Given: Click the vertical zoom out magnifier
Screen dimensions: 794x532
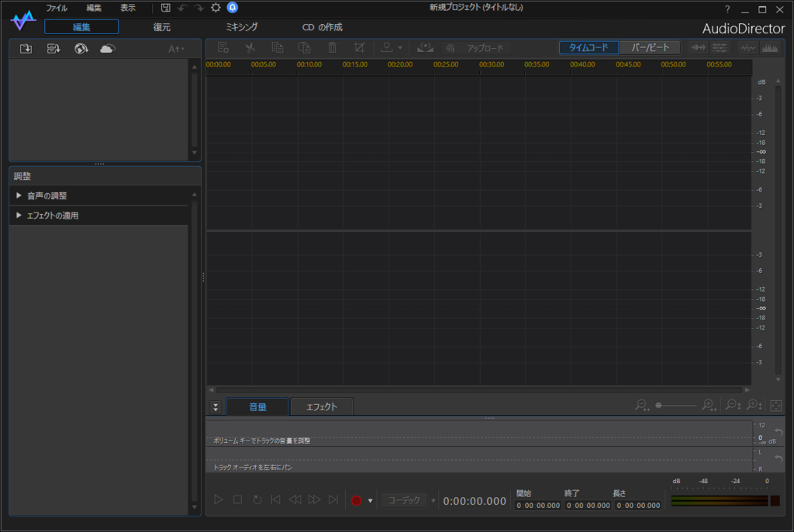Looking at the screenshot, I should 734,406.
